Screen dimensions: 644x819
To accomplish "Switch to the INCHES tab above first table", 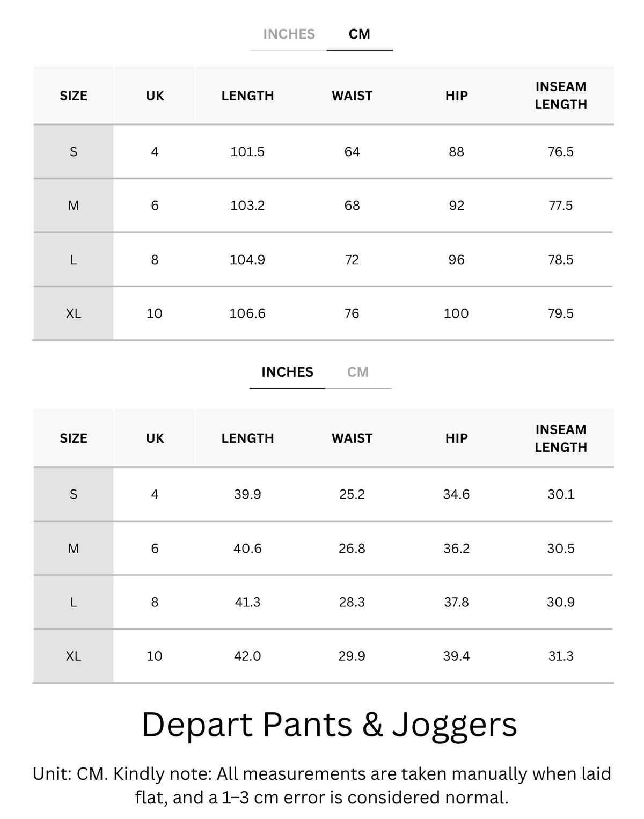I will tap(289, 34).
